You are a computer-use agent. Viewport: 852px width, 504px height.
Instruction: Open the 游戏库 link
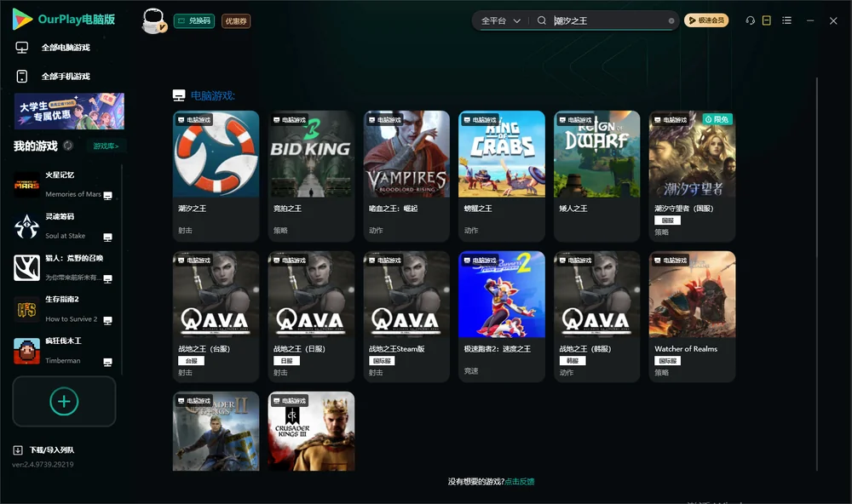tap(106, 146)
